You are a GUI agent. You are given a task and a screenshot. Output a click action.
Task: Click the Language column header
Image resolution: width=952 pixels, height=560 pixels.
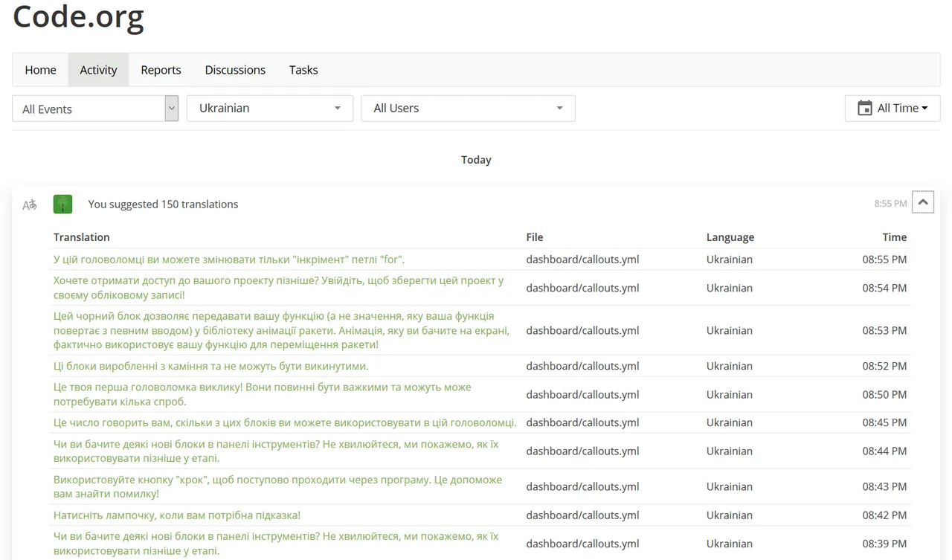tap(730, 237)
